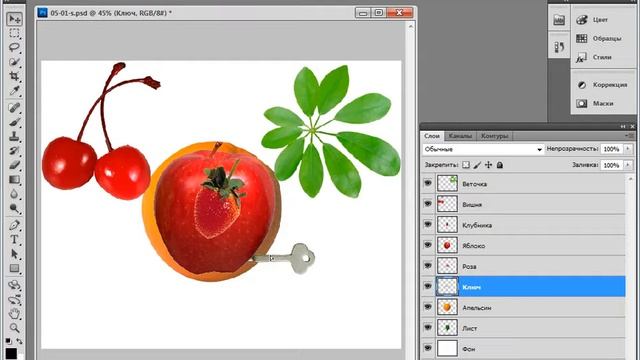The width and height of the screenshot is (640, 360).
Task: Switch to the Контуры tab
Action: pyautogui.click(x=494, y=136)
